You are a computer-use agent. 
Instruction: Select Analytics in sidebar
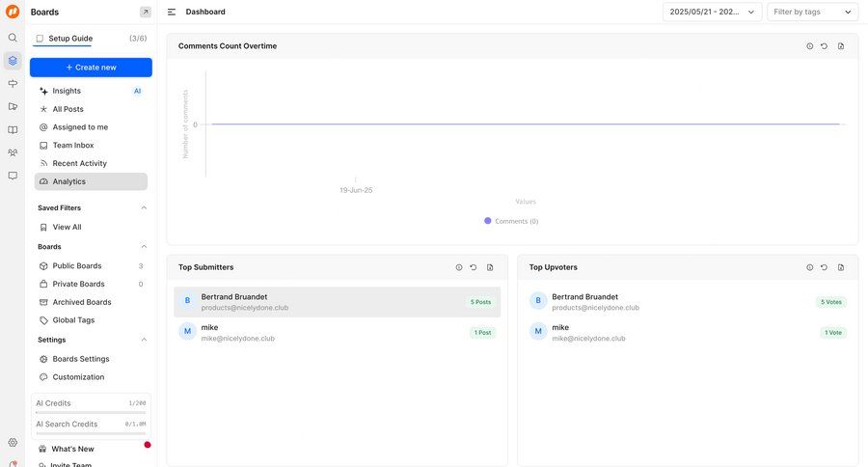click(91, 181)
